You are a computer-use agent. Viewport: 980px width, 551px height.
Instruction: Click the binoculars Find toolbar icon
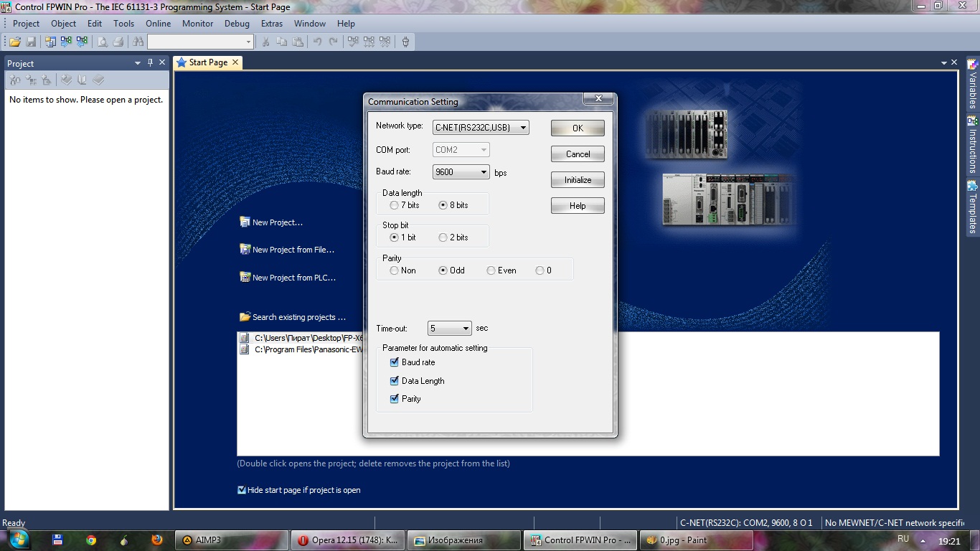click(138, 42)
